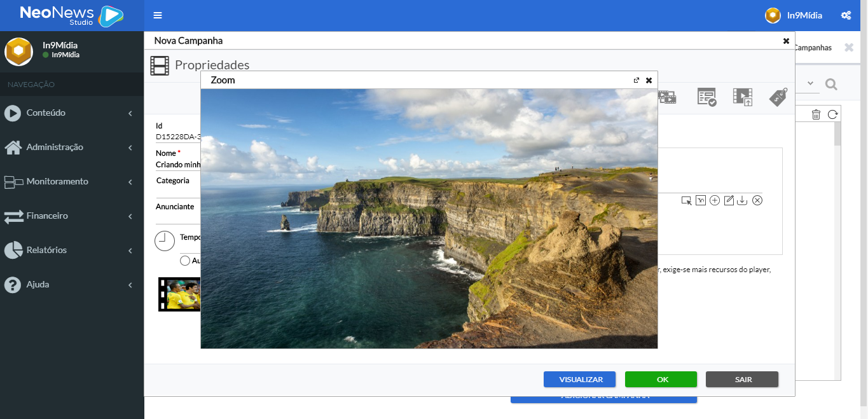Open the checklist approval icon in toolbar
Viewport: 868px width, 419px height.
(706, 97)
